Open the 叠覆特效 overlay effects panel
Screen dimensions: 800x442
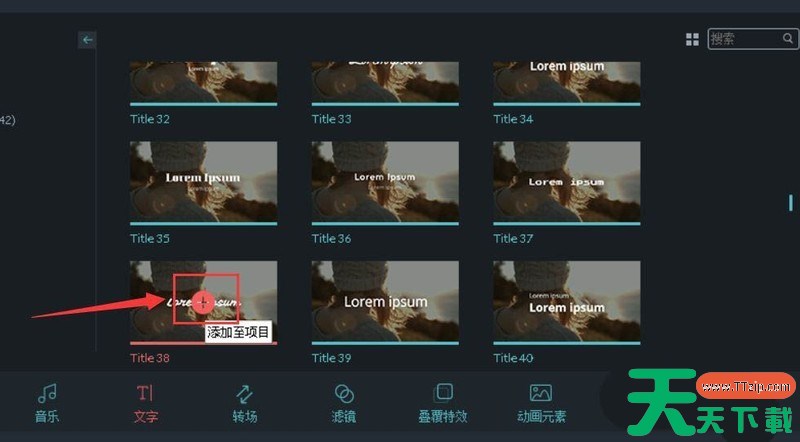coord(443,403)
